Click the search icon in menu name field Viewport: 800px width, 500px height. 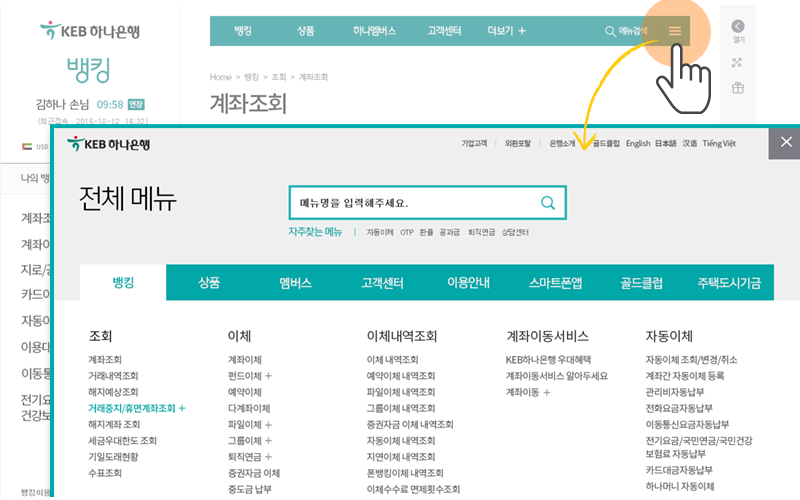(x=547, y=203)
